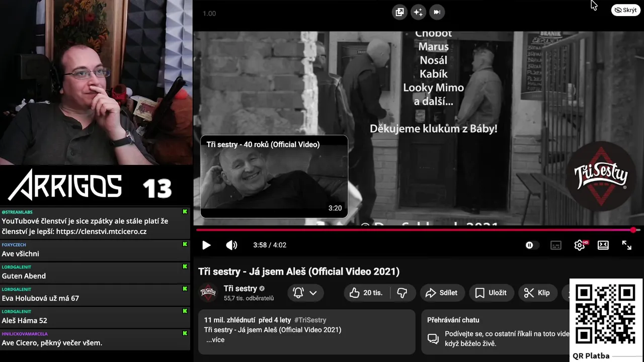644x362 pixels.
Task: Save video with the Uložit button
Action: (x=491, y=293)
